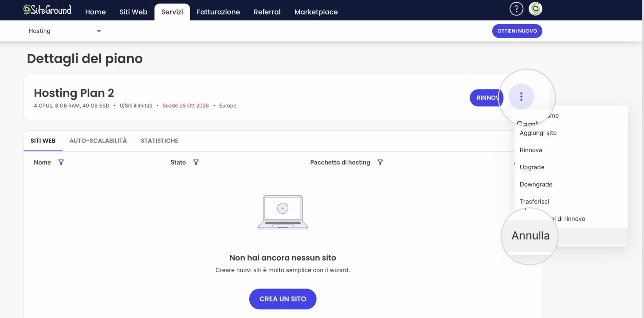The width and height of the screenshot is (644, 318).
Task: Choose Trasferisci from the menu
Action: click(571, 202)
